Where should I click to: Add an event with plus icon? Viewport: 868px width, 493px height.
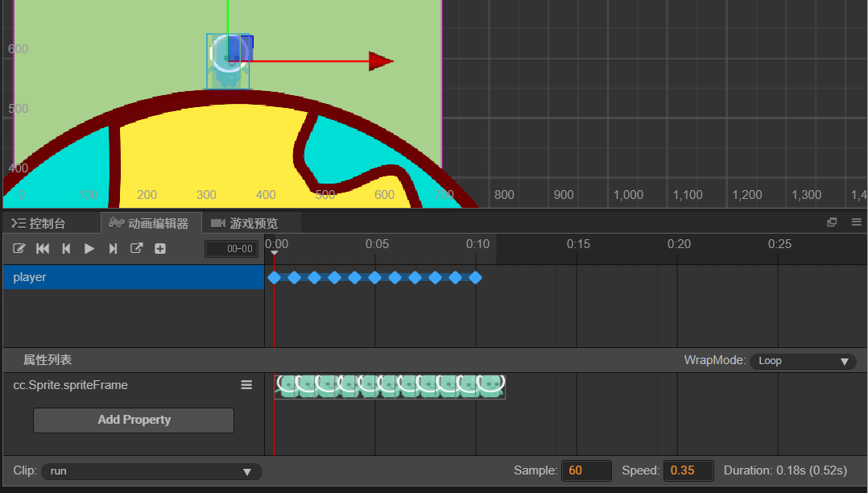click(160, 249)
